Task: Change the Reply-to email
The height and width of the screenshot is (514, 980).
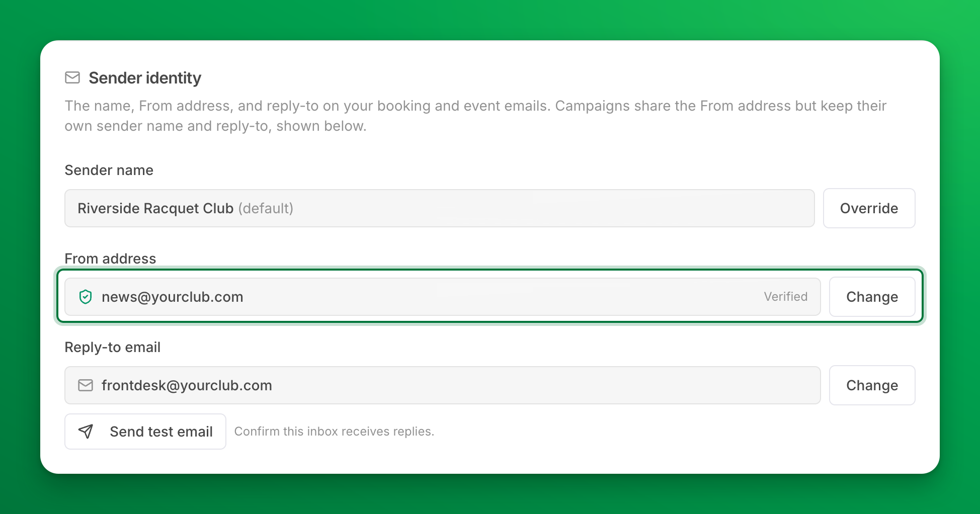Action: [x=872, y=385]
